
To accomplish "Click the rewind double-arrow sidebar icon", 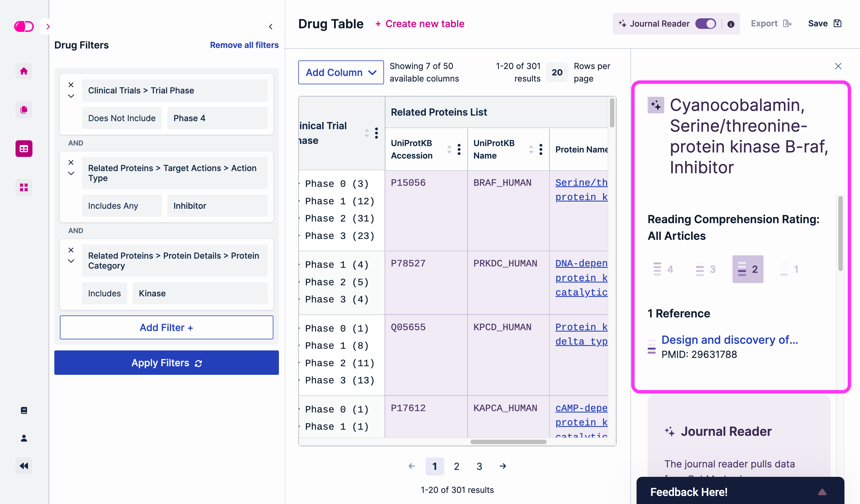I will point(24,466).
